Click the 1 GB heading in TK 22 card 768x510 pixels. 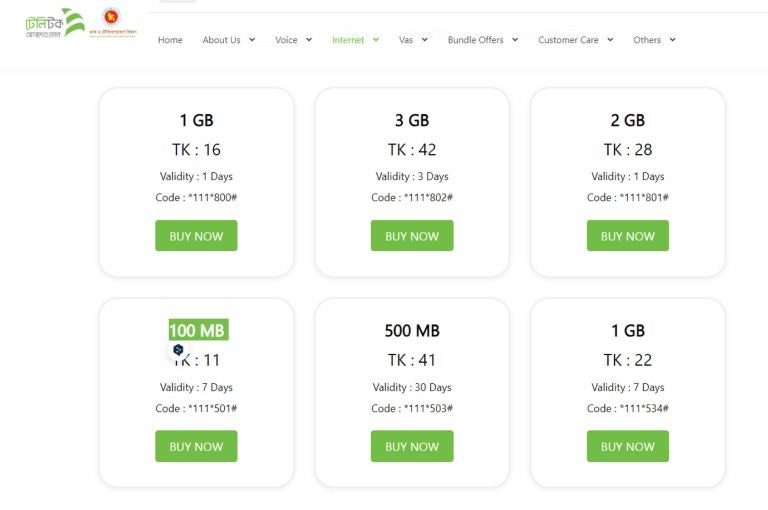[628, 331]
